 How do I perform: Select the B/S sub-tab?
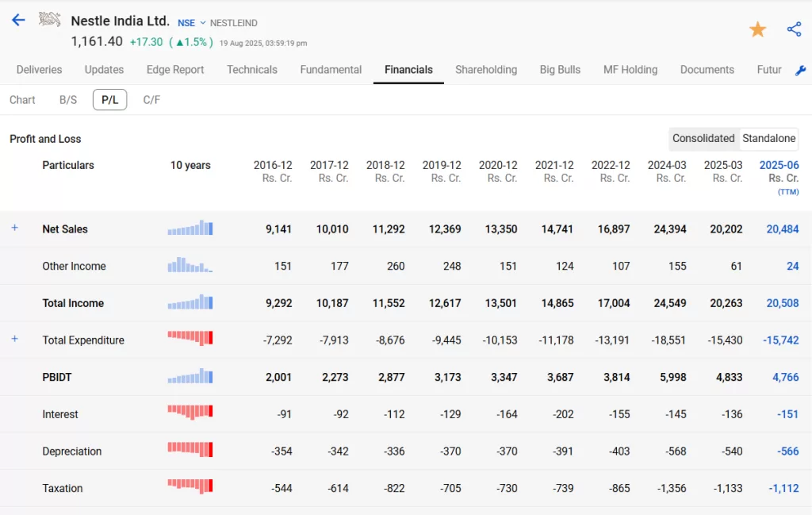tap(68, 100)
